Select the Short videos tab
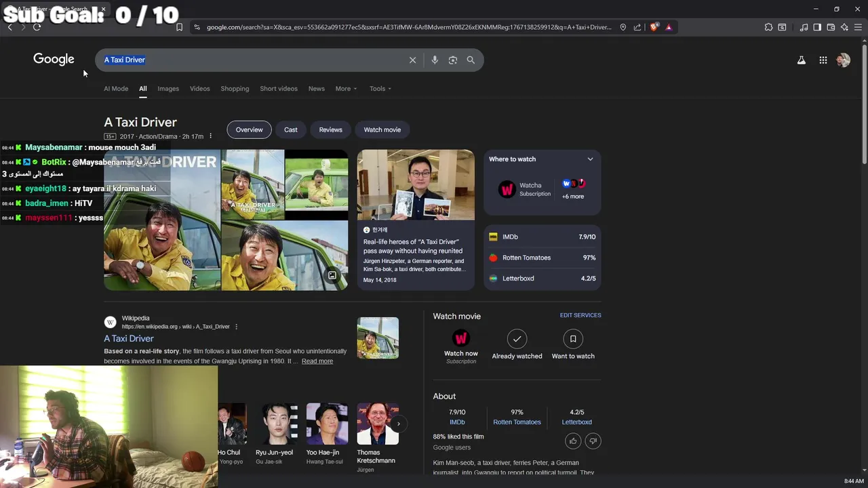868x488 pixels. [279, 89]
